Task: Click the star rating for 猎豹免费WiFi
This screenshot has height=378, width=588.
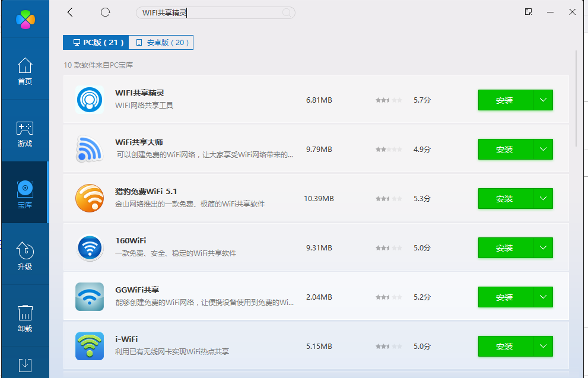Action: 389,199
